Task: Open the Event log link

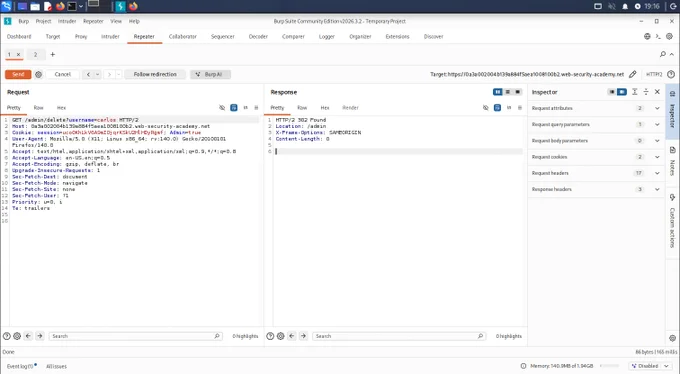Action: click(20, 366)
